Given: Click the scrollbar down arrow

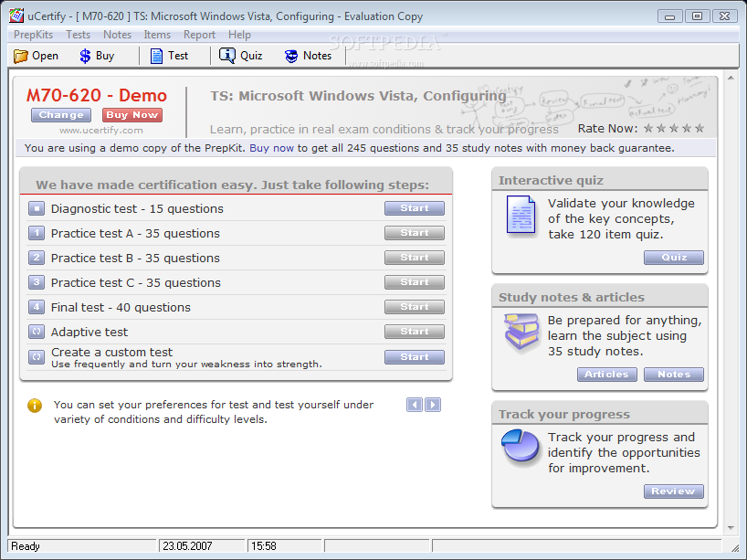Looking at the screenshot, I should pyautogui.click(x=731, y=528).
